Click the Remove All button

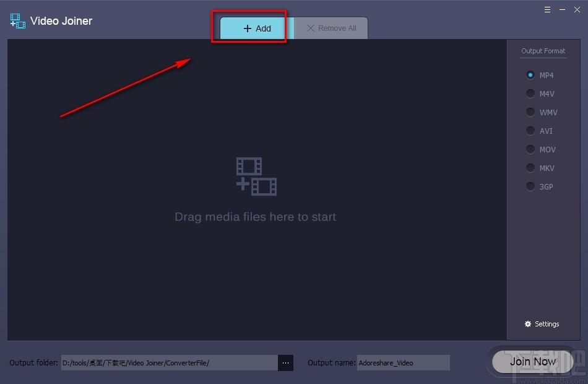[x=331, y=28]
